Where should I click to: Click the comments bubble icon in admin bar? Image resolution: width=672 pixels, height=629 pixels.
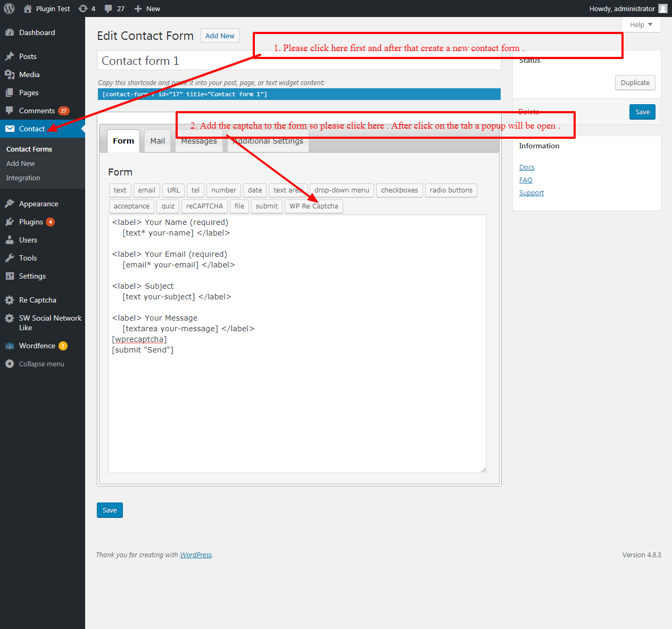coord(109,9)
